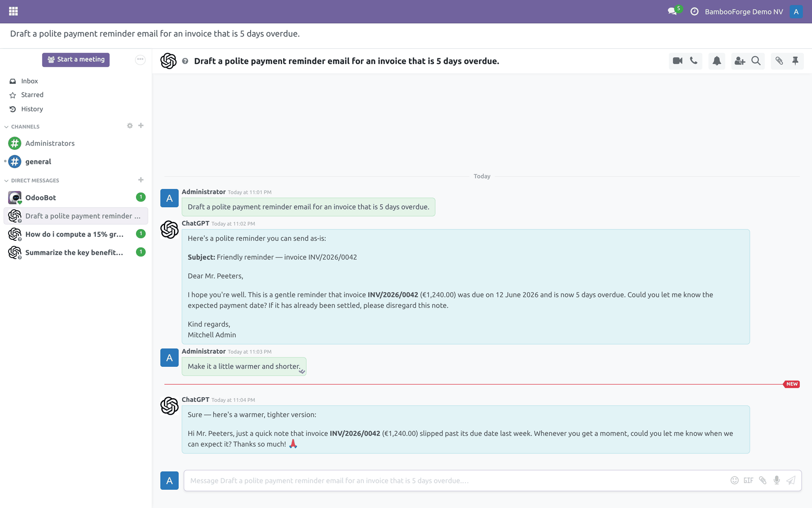Open notification settings bell icon
This screenshot has width=812, height=508.
[717, 61]
